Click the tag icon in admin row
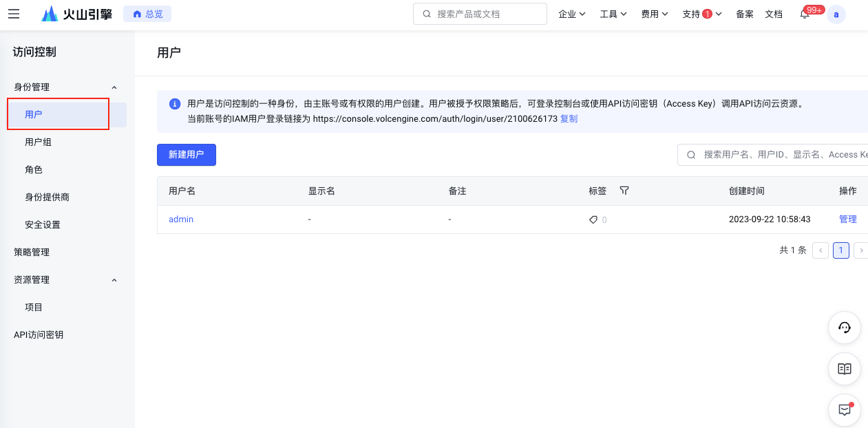This screenshot has height=428, width=868. tap(593, 220)
